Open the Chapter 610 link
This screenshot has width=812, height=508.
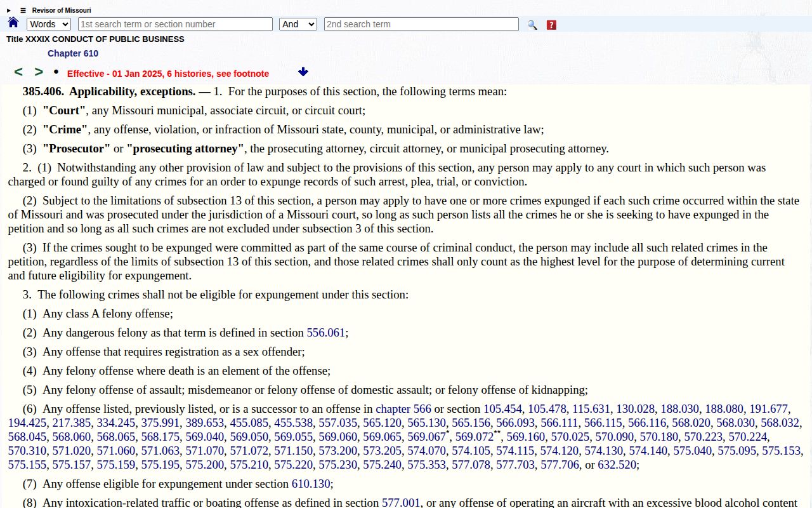(73, 53)
